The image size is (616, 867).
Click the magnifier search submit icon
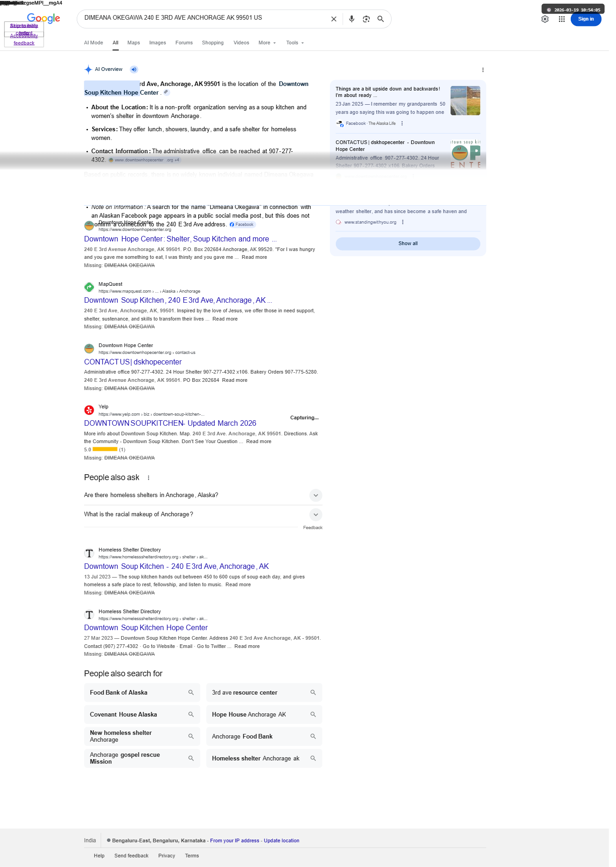380,19
